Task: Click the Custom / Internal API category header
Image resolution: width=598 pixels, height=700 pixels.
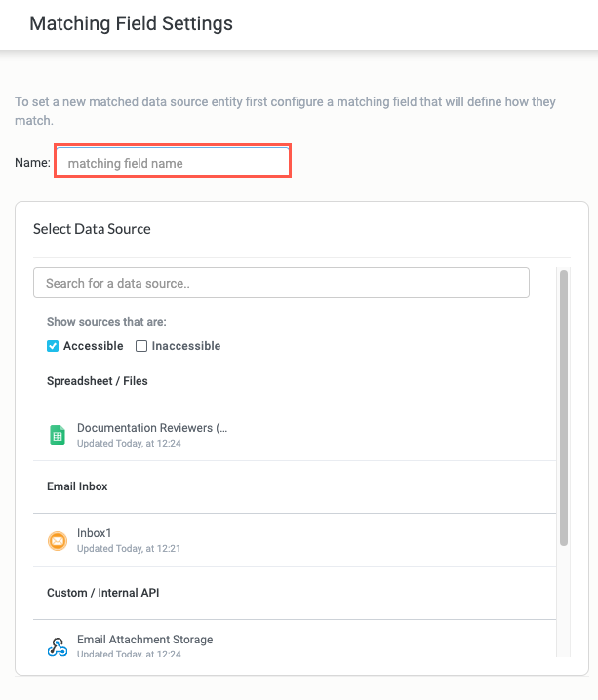Action: (x=104, y=593)
